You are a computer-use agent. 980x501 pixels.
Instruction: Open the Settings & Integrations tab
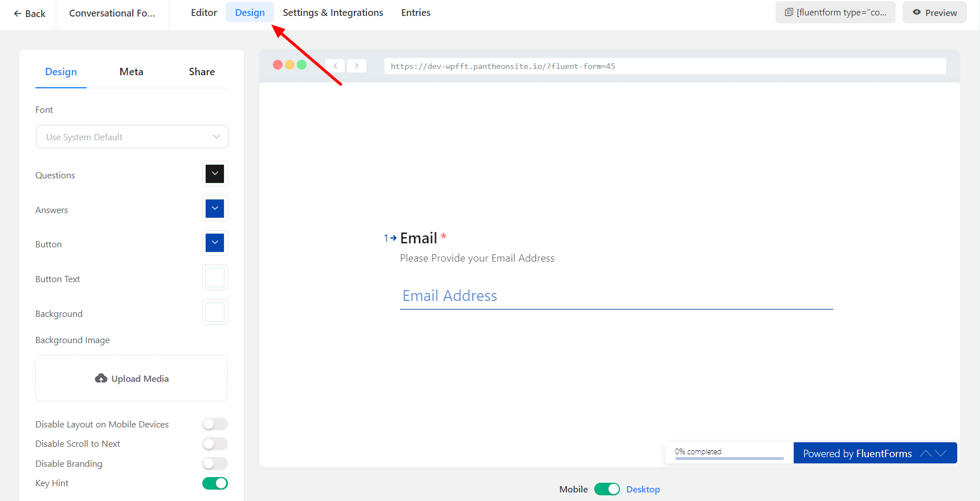click(333, 13)
